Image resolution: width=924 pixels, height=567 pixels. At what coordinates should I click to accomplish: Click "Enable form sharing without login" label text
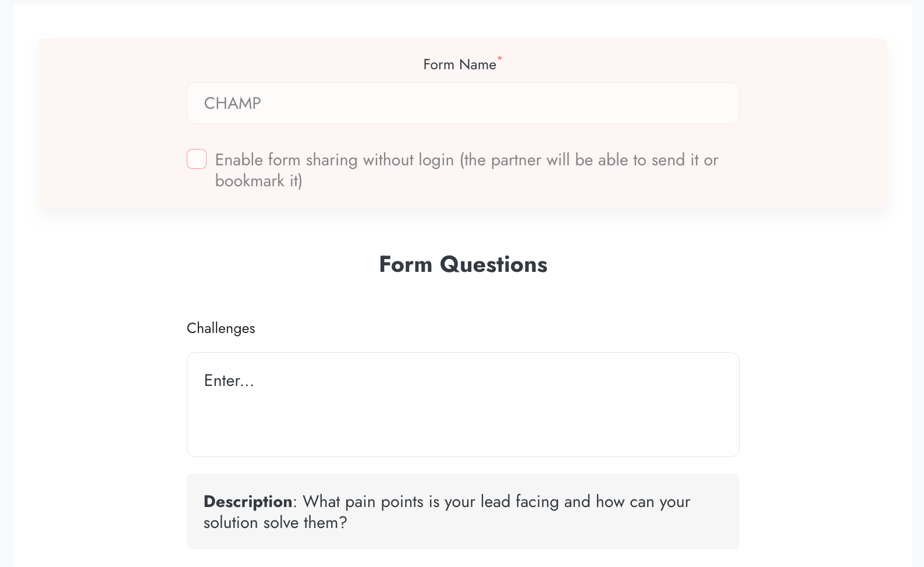tap(333, 160)
